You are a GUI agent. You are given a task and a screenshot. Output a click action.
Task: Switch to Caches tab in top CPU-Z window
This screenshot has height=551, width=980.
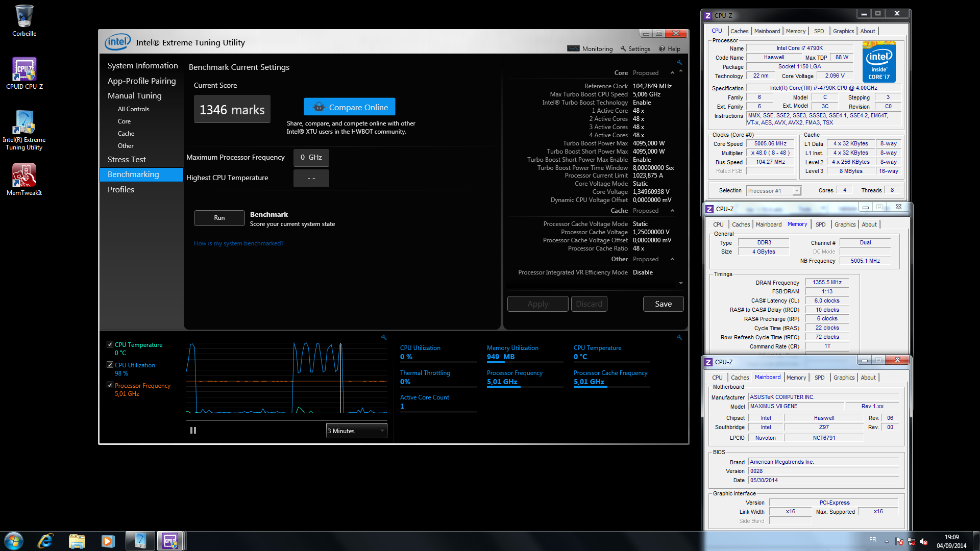739,31
